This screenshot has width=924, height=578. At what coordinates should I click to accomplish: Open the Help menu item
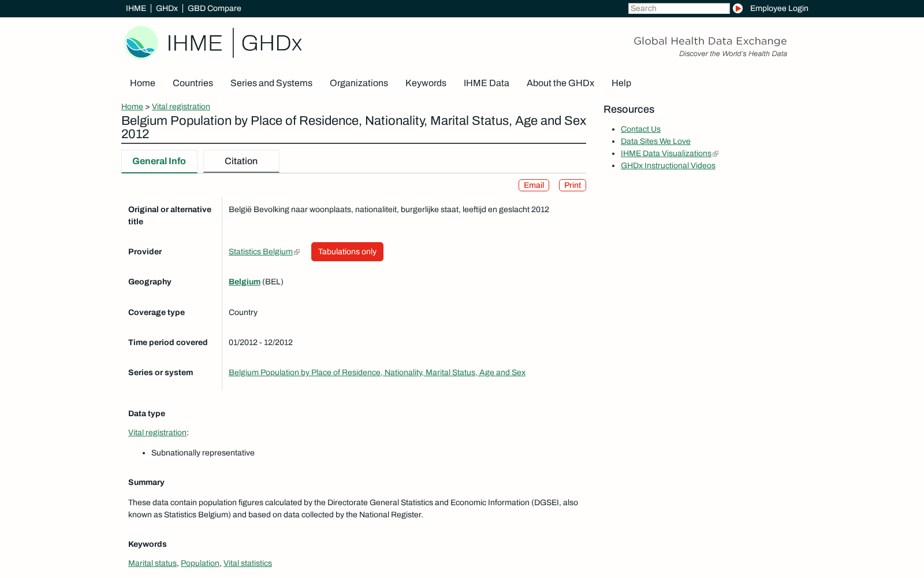click(x=621, y=83)
